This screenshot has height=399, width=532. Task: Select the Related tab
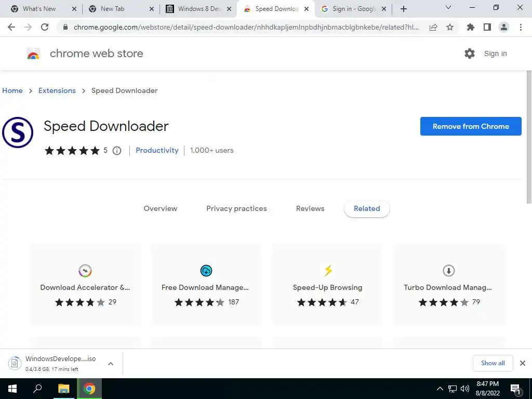click(x=367, y=209)
